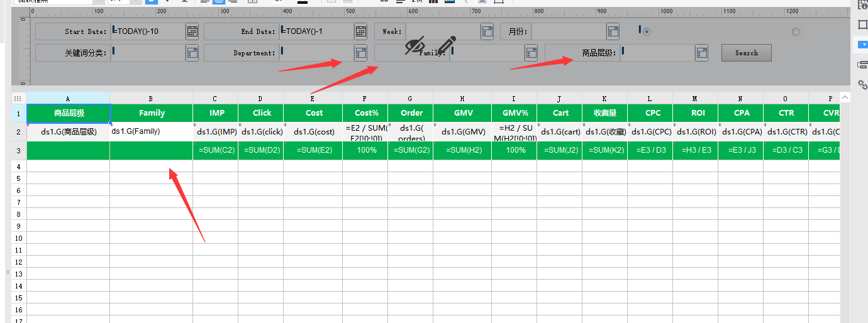Viewport: 868px width, 323px height.
Task: Open the End Date calendar picker
Action: click(x=360, y=31)
